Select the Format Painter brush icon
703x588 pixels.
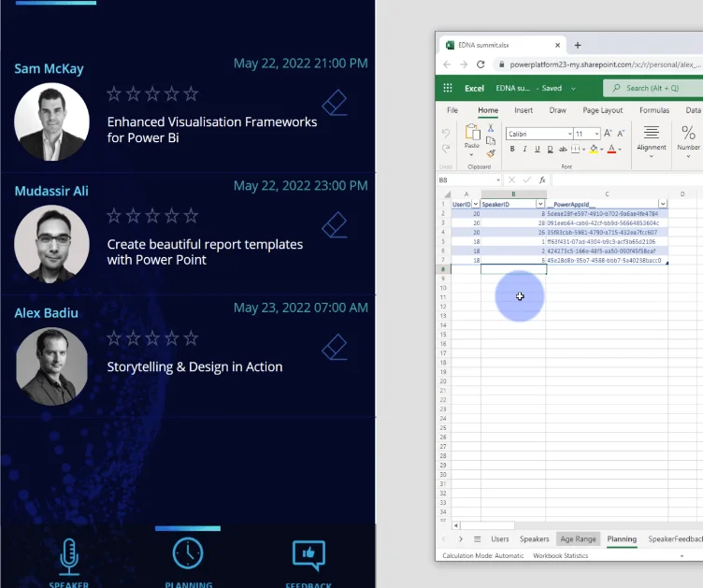(x=491, y=153)
